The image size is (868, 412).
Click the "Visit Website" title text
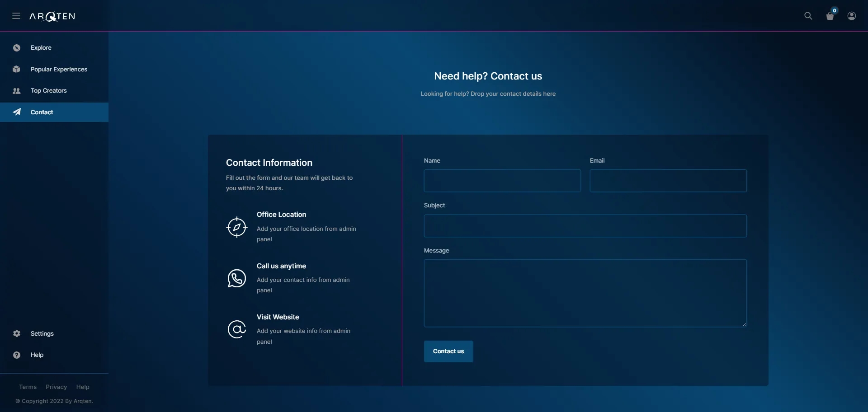click(278, 317)
